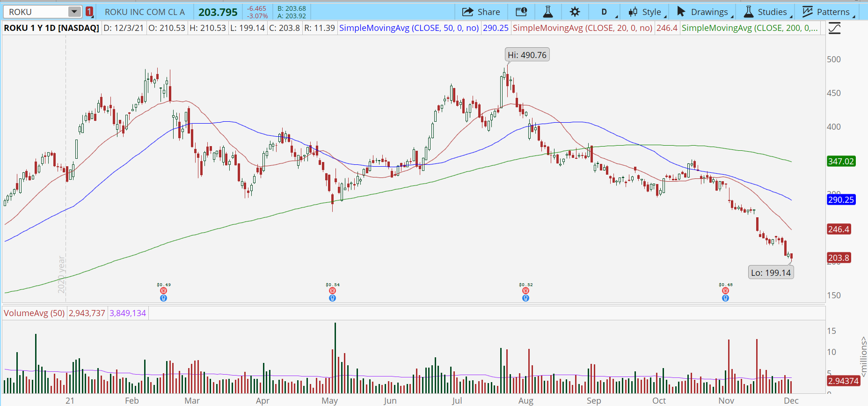868x406 pixels.
Task: Click lightbulb icon under $0.48 earnings
Action: (x=725, y=298)
